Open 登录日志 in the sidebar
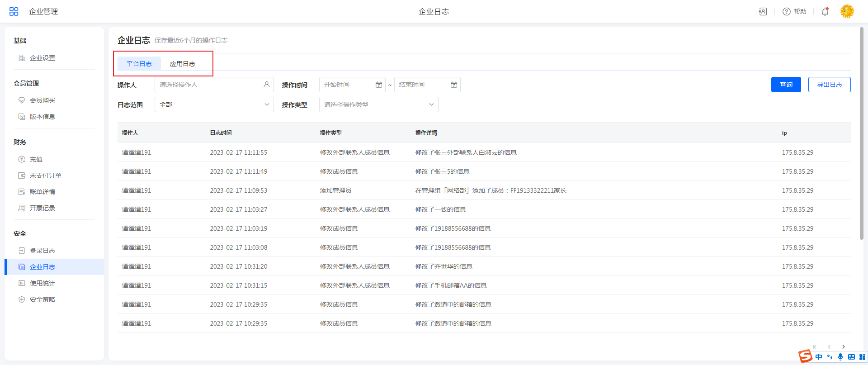 tap(42, 251)
